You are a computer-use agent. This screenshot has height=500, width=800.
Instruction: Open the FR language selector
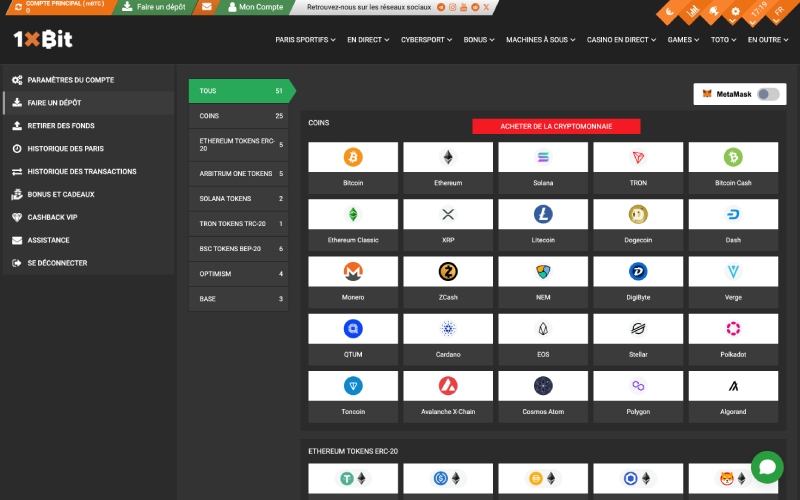tap(778, 11)
